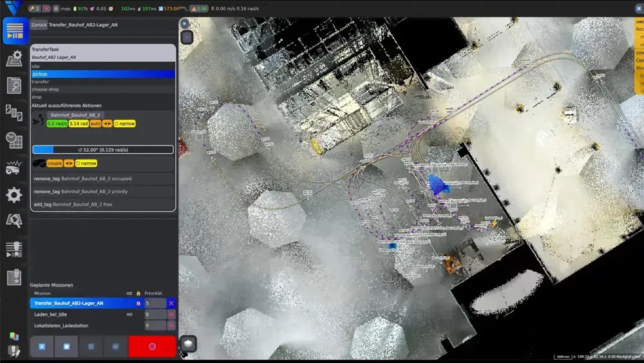Click the red emergency stop button

pyautogui.click(x=153, y=346)
